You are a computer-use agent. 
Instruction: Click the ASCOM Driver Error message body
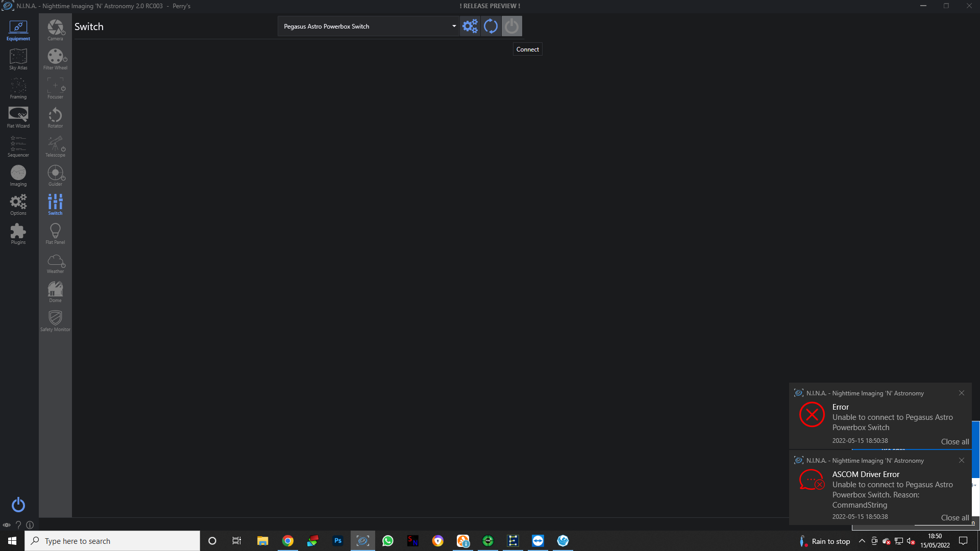(892, 495)
